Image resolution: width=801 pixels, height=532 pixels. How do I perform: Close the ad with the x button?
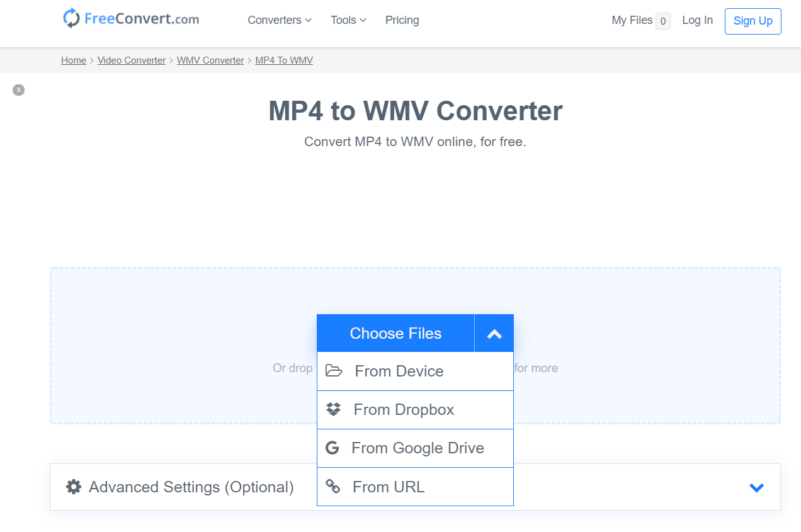coord(19,90)
